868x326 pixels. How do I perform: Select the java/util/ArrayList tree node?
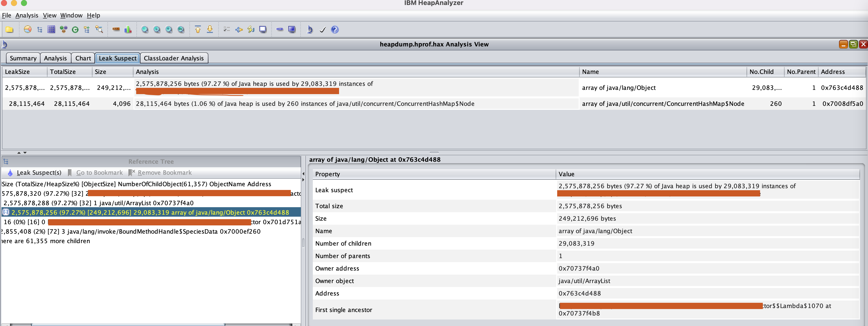[x=98, y=203]
